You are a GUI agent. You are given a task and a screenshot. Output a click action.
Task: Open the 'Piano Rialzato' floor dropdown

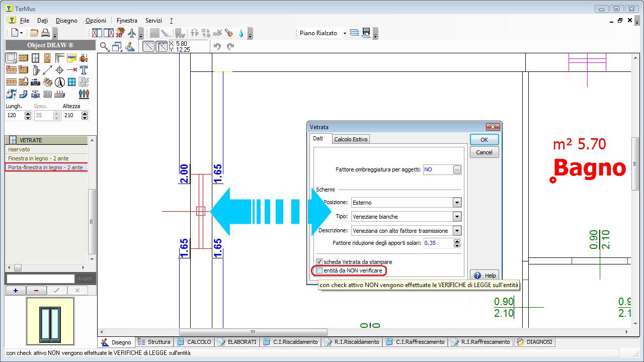click(345, 33)
